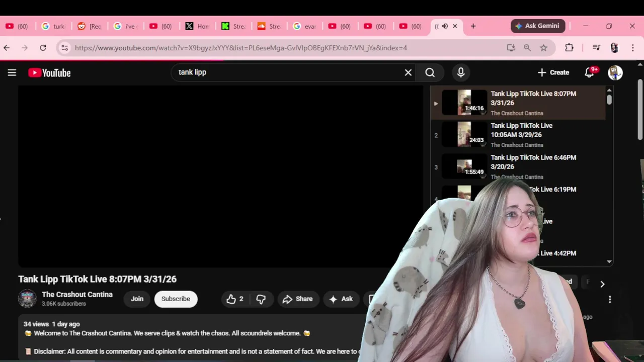
Task: Play playlist video 'Tank Lipp TikTok Live 8:07PM 3/31/26'
Action: pyautogui.click(x=533, y=98)
